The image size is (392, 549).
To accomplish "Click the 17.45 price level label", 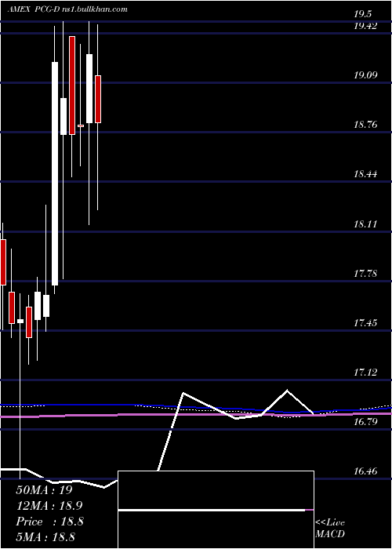I will click(x=366, y=322).
